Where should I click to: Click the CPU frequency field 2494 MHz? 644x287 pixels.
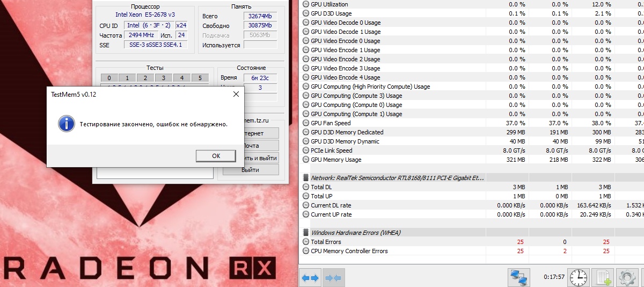point(142,35)
